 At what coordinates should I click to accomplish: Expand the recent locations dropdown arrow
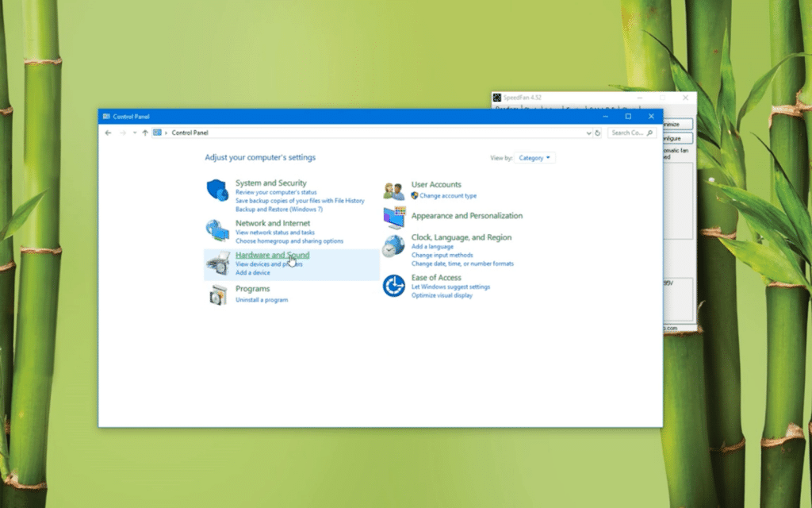pyautogui.click(x=135, y=133)
